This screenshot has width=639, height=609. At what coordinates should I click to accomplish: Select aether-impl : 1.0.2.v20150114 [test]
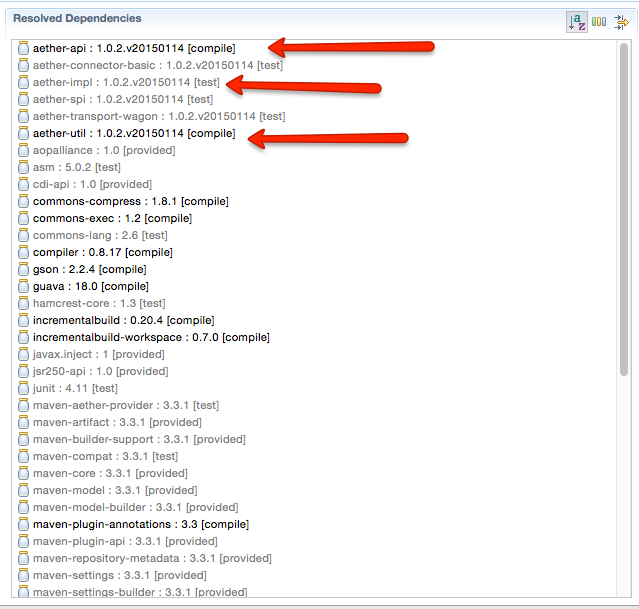[x=126, y=82]
